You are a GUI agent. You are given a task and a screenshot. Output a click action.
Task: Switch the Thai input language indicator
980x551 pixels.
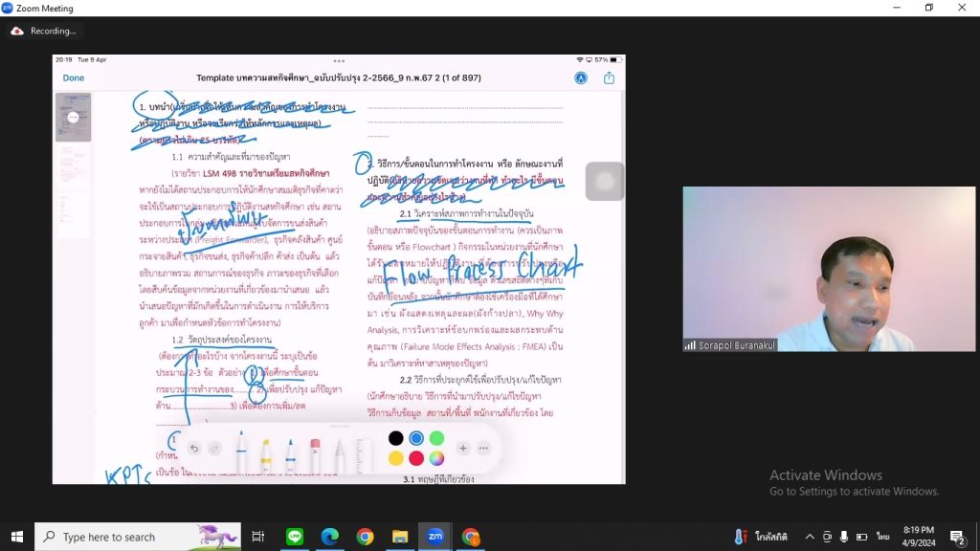point(882,537)
